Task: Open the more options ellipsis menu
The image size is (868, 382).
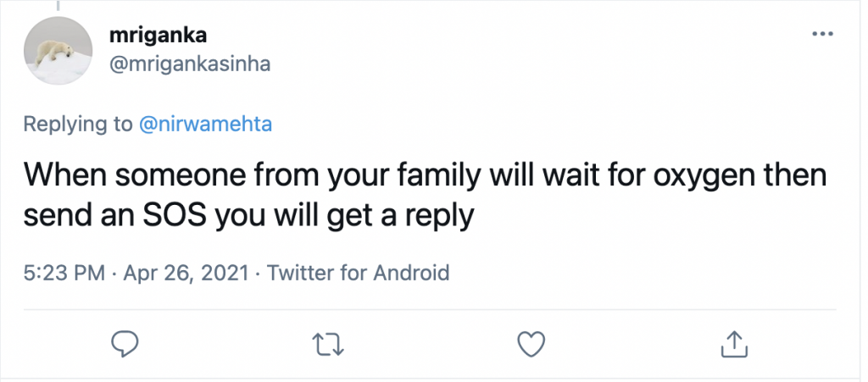Action: (823, 34)
